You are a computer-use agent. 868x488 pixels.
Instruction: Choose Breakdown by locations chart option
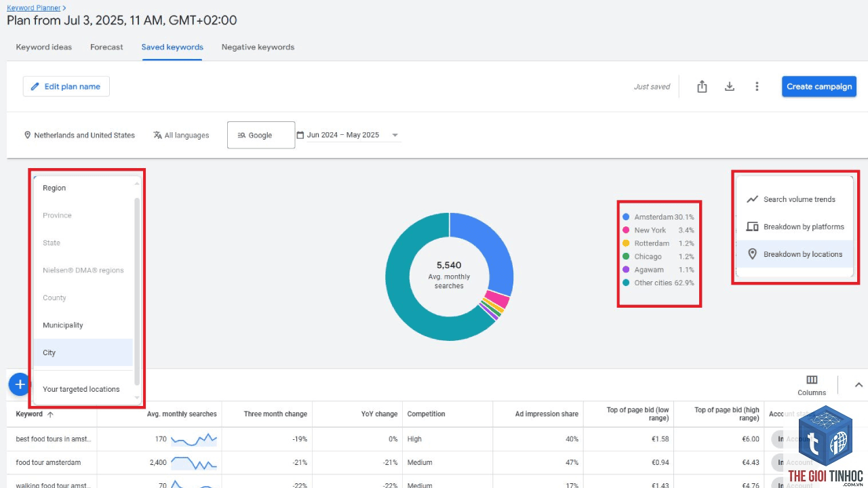(x=794, y=254)
